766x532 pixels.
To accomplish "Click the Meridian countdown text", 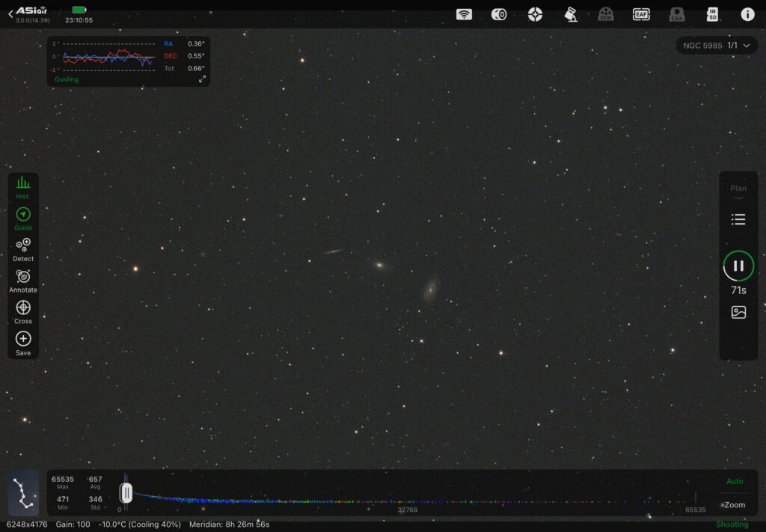I will (229, 525).
